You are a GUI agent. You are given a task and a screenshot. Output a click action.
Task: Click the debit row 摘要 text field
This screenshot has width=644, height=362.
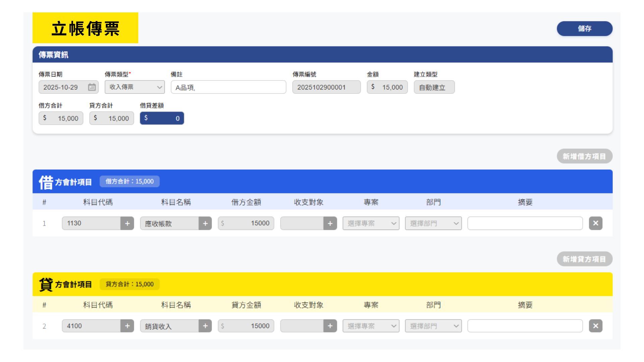pyautogui.click(x=525, y=223)
